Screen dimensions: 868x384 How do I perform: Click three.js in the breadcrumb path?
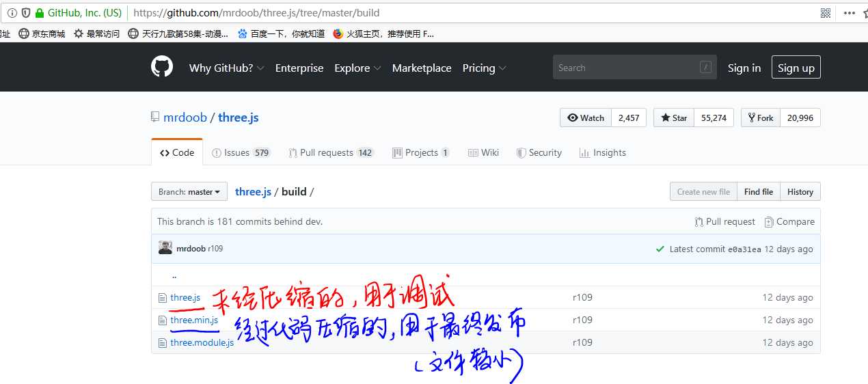253,191
